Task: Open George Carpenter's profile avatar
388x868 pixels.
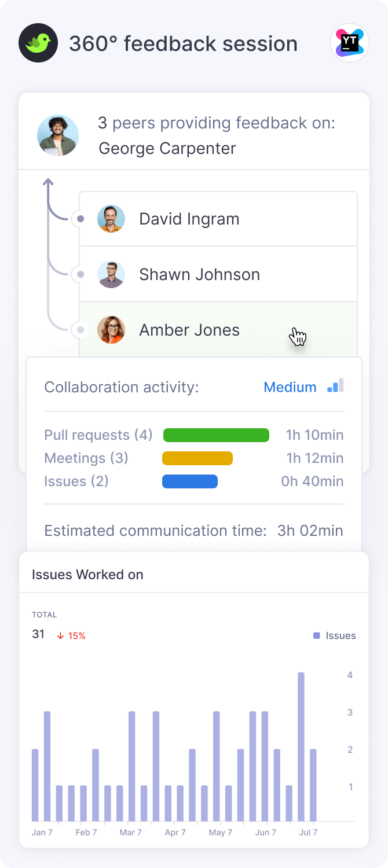Action: click(58, 135)
